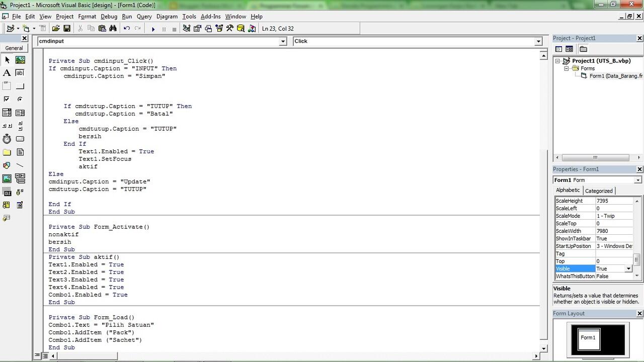Screen dimensions: 644x362
Task: Switch to the Categorized properties tab
Action: [599, 191]
